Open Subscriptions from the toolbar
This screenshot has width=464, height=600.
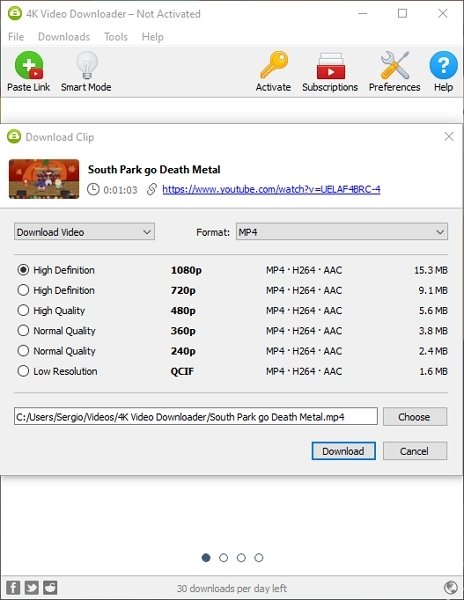click(330, 66)
